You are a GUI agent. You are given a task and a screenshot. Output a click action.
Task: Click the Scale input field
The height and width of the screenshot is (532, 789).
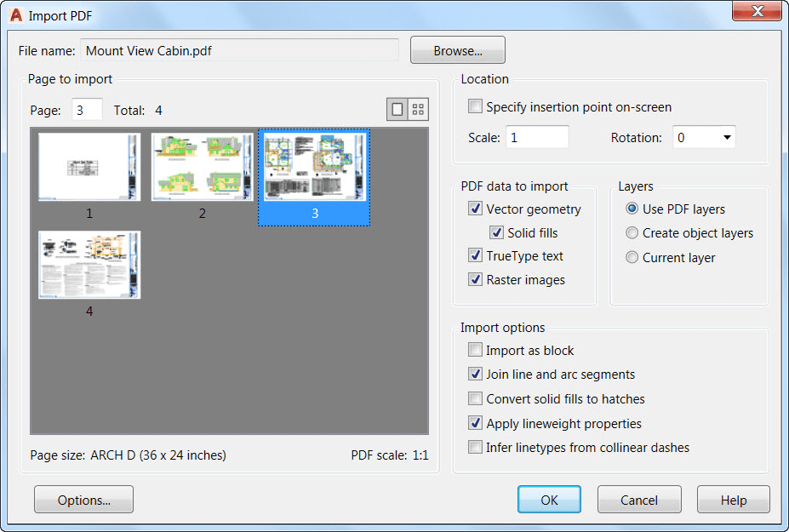pos(537,137)
